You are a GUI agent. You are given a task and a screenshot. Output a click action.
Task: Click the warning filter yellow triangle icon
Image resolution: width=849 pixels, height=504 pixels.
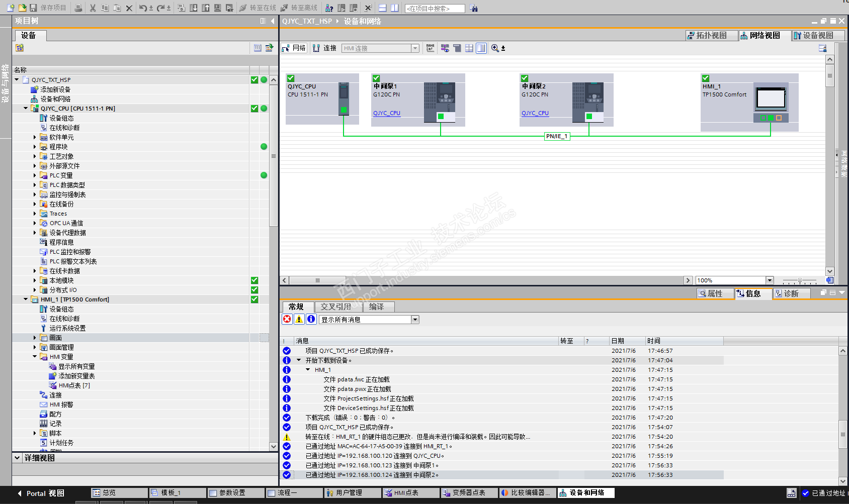point(299,319)
